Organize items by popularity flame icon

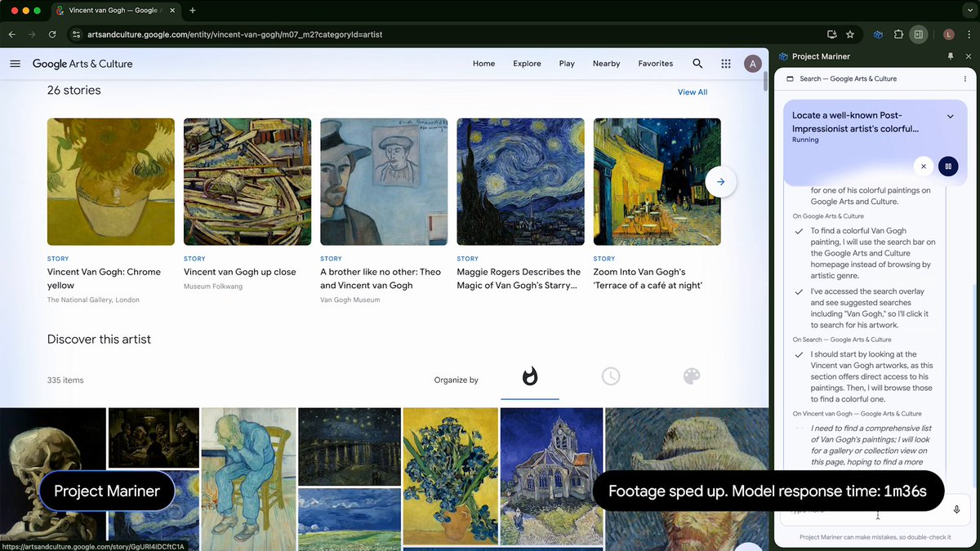coord(530,376)
